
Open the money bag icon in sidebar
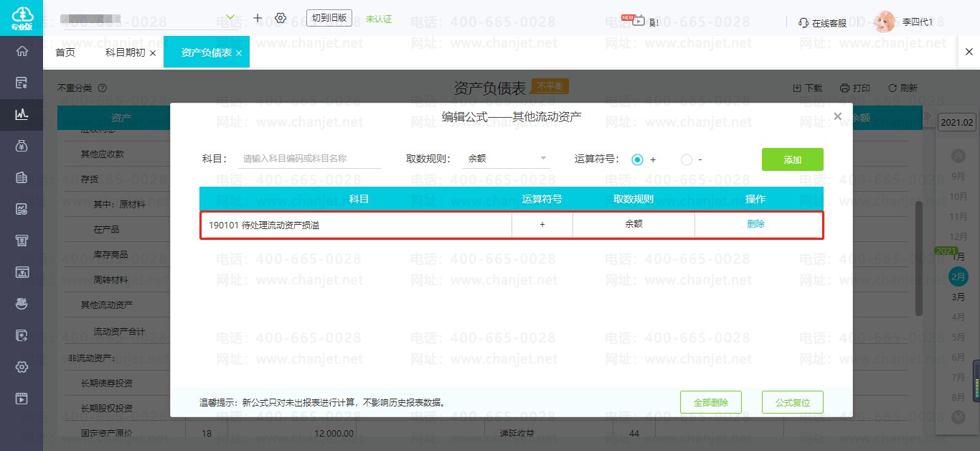click(x=22, y=146)
